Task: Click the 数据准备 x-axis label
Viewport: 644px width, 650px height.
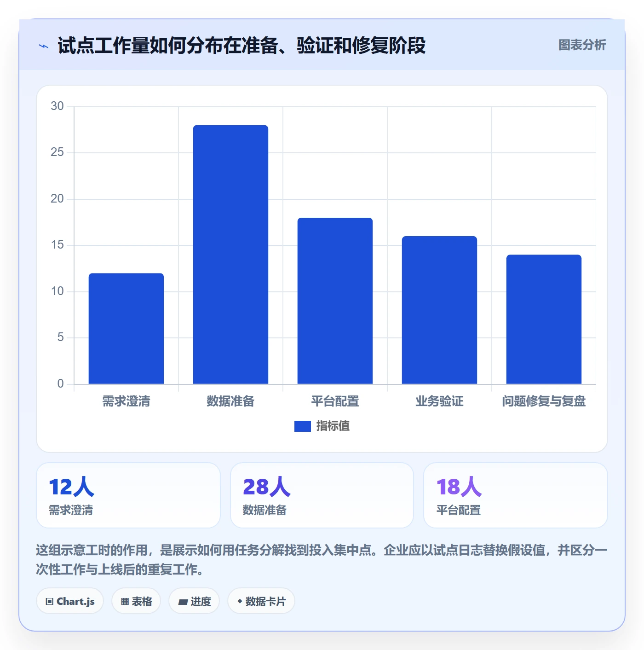Action: 230,401
